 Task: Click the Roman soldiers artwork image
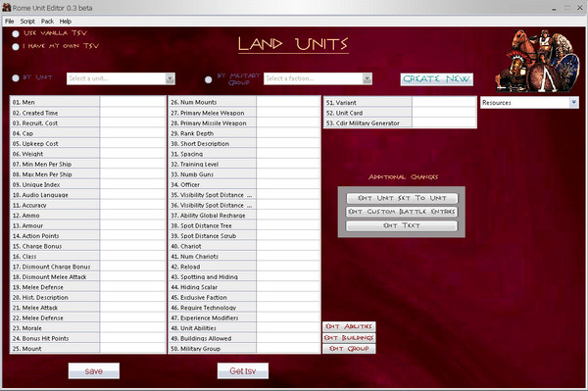click(x=537, y=61)
